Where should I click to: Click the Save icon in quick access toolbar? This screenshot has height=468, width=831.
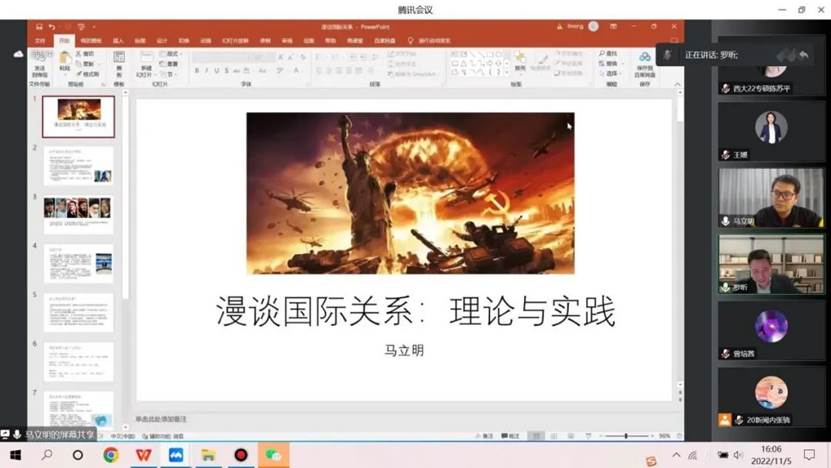click(37, 26)
